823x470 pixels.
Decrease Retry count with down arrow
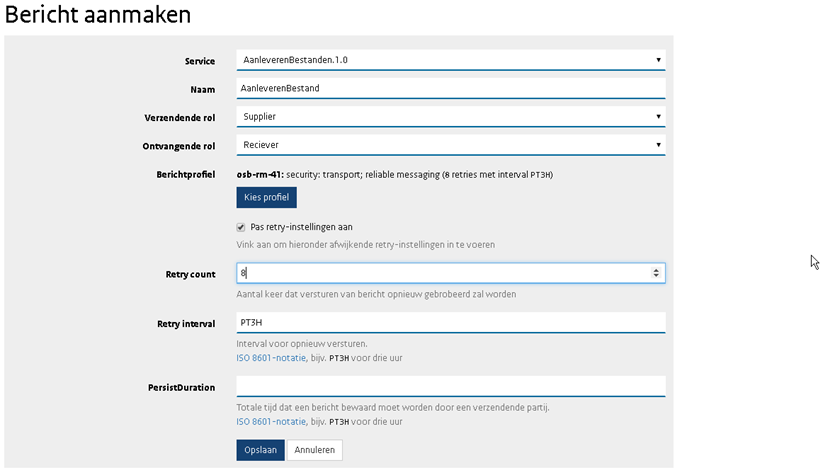click(x=656, y=276)
